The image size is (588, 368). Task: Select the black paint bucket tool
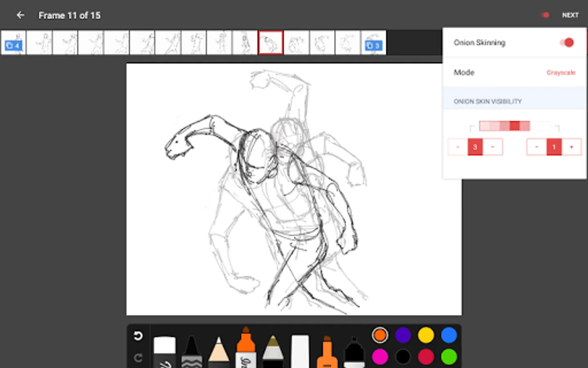pos(354,352)
